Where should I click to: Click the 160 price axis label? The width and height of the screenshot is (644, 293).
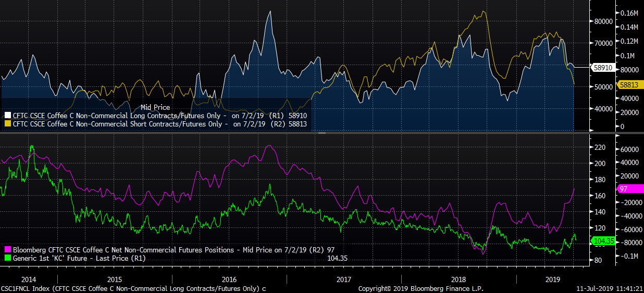[600, 196]
